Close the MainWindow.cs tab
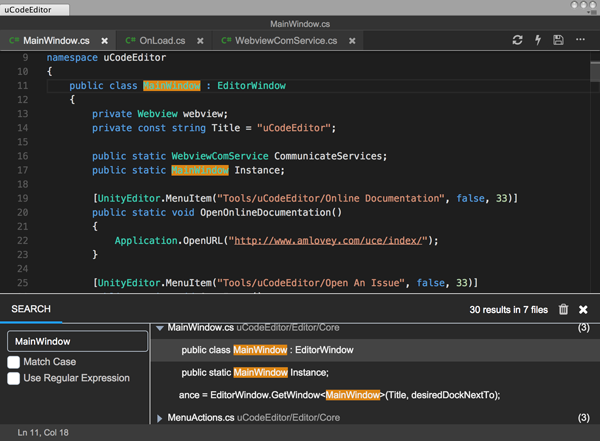The image size is (600, 441). [104, 41]
